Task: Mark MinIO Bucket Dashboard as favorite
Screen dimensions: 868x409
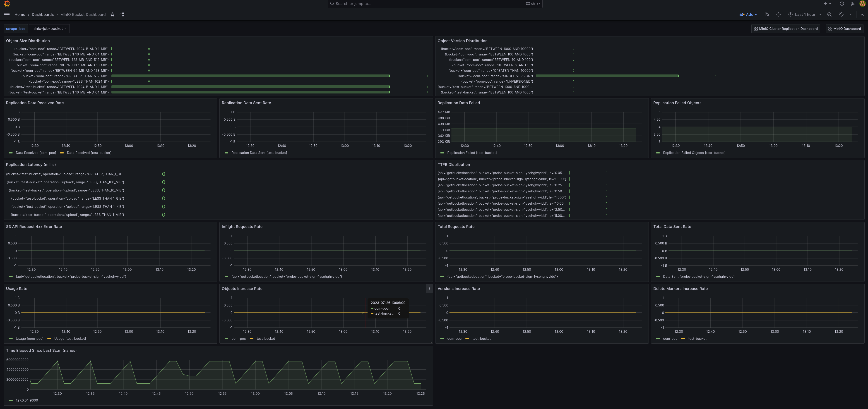Action: pyautogui.click(x=112, y=14)
